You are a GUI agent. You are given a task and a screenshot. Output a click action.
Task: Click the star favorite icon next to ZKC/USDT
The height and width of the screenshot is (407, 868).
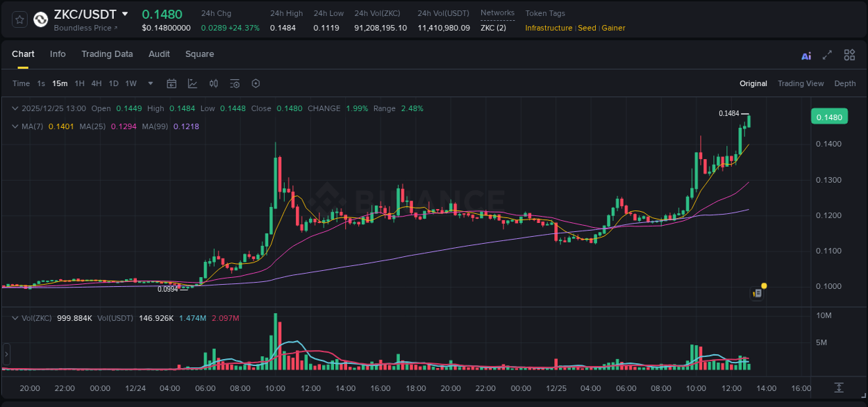(19, 19)
